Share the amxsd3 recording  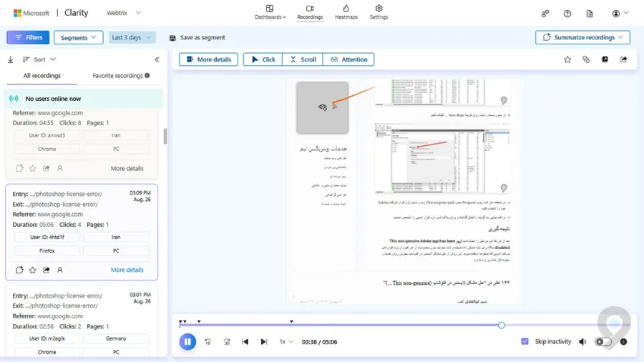pyautogui.click(x=47, y=168)
